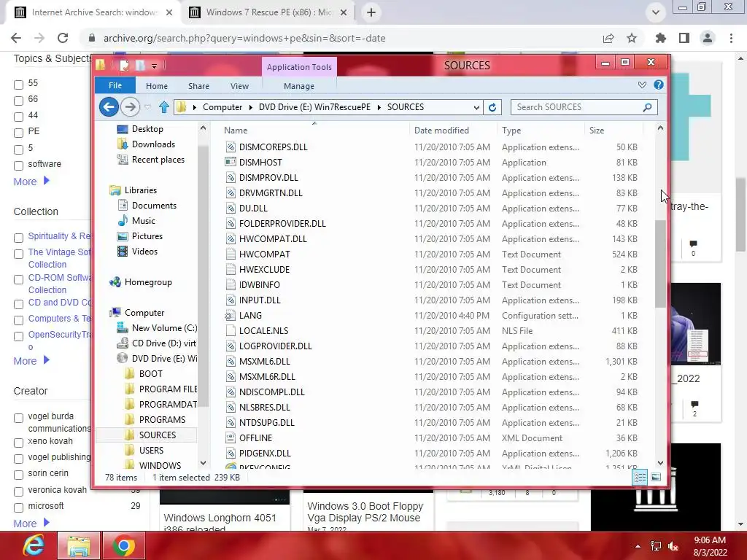Open Chrome three-dot menu
The image size is (747, 560).
click(731, 38)
